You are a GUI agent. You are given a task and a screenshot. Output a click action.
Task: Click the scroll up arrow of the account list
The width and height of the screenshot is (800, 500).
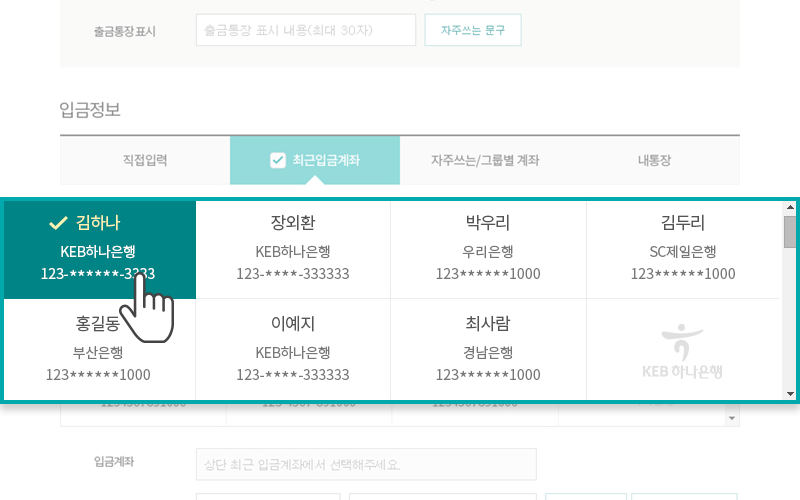[x=790, y=207]
